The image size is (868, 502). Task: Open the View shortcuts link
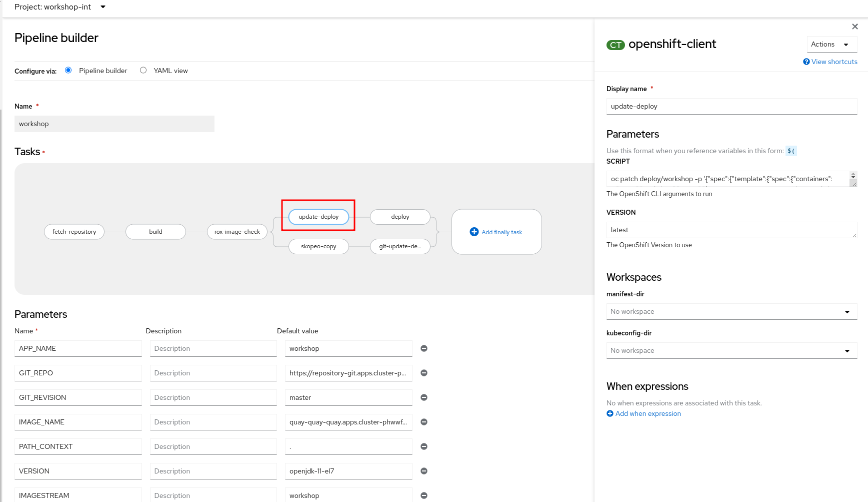coord(834,62)
